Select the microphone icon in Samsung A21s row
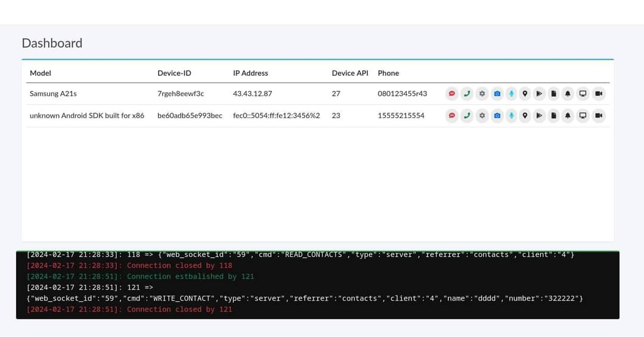The image size is (644, 337). point(512,94)
